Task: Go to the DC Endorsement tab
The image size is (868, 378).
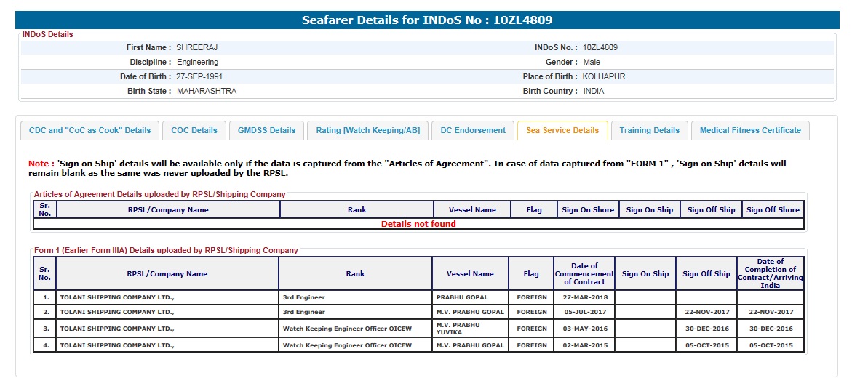Action: [x=472, y=130]
